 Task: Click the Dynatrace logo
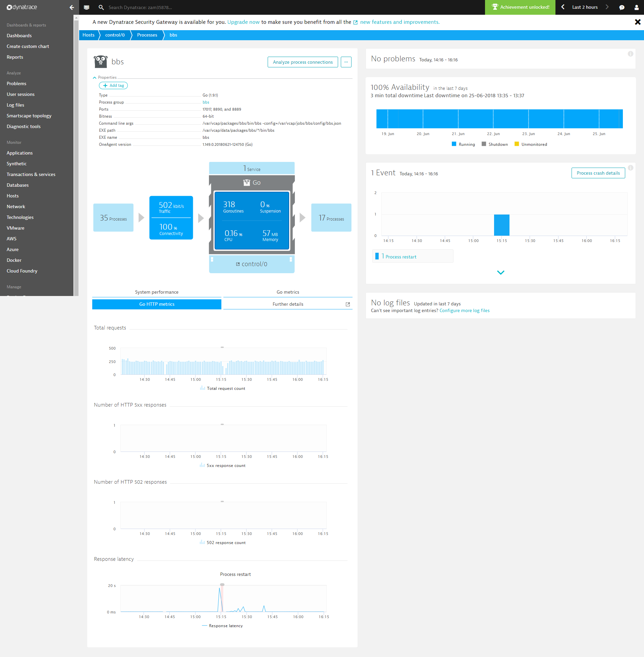click(22, 7)
